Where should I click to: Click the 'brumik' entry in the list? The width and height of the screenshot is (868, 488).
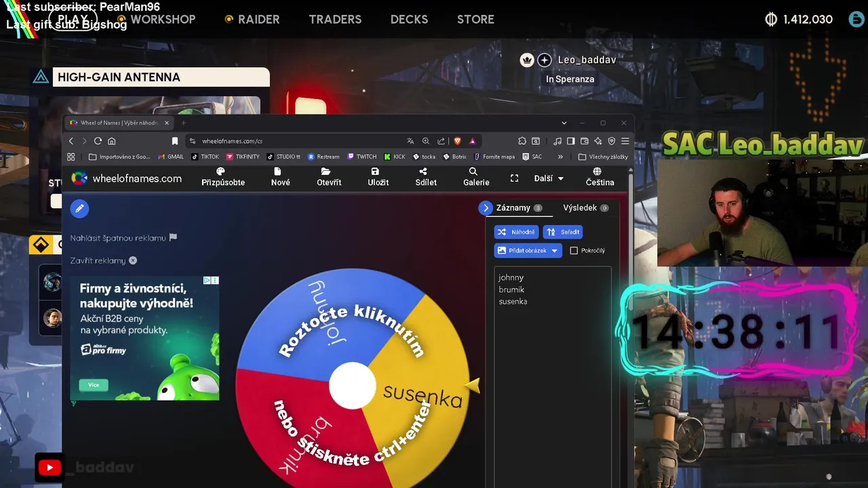pos(511,289)
